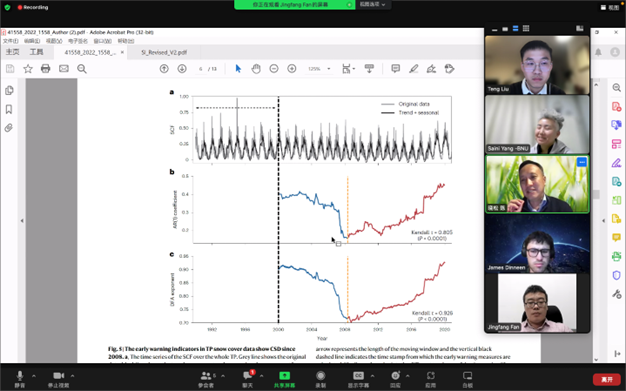Screen dimensions: 626x391
Task: Select the hand pan tool
Action: pyautogui.click(x=256, y=69)
